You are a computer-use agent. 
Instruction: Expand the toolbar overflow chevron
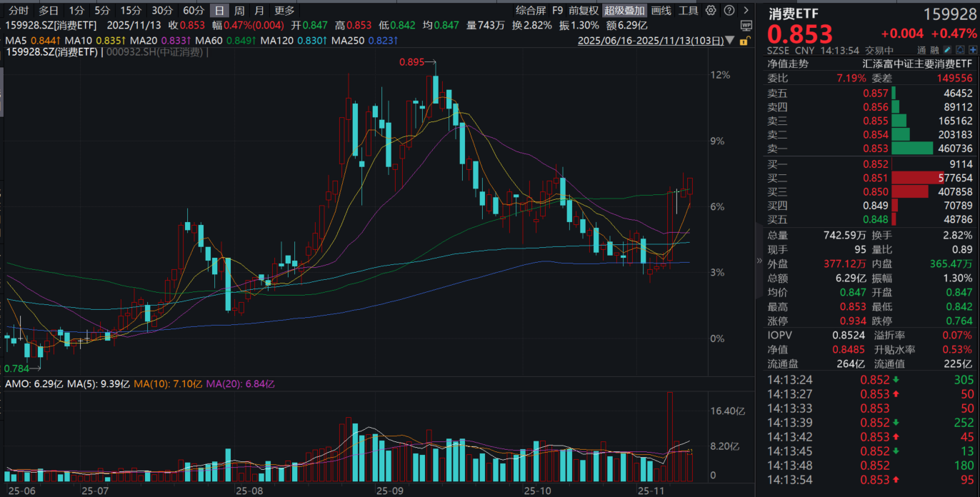[746, 10]
